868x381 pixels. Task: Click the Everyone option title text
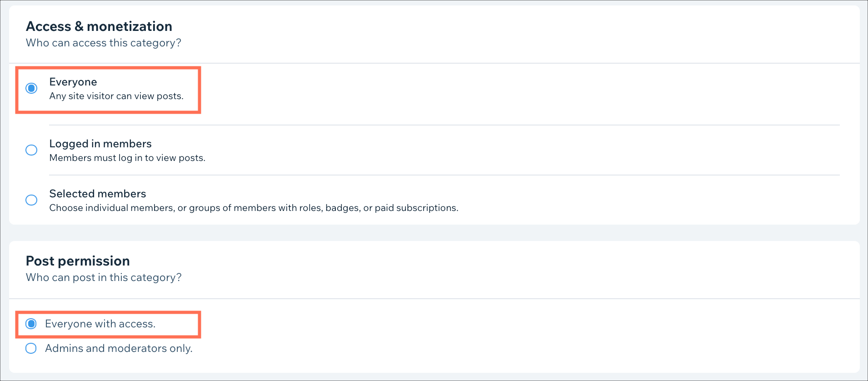(73, 82)
